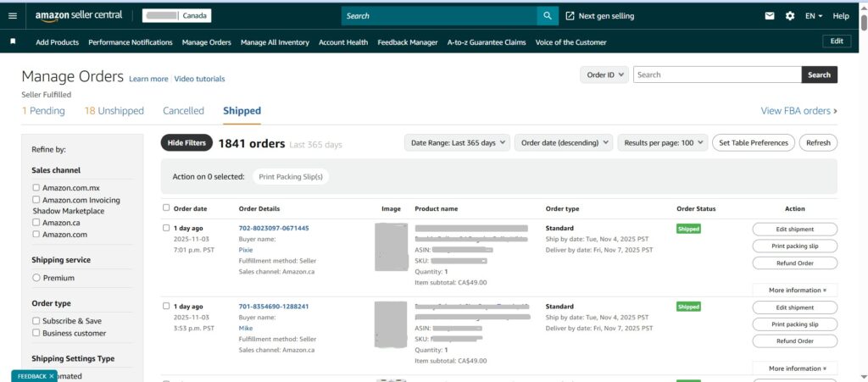Open Feedback Manager menu item
Viewport: 868px width, 382px height.
[x=408, y=42]
